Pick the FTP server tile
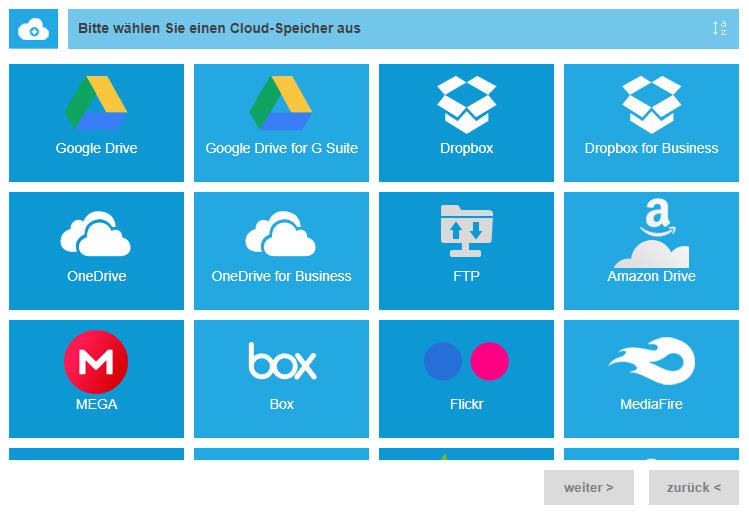Image resolution: width=749 pixels, height=514 pixels. (466, 251)
